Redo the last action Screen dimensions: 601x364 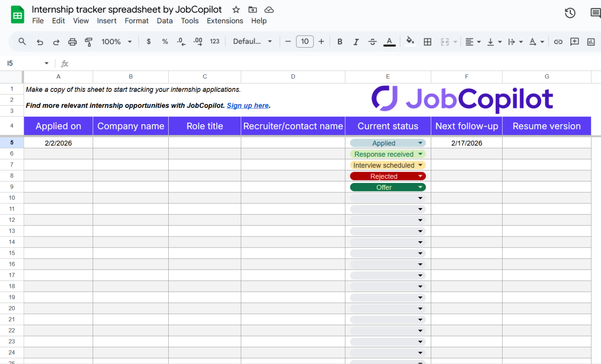pyautogui.click(x=56, y=42)
